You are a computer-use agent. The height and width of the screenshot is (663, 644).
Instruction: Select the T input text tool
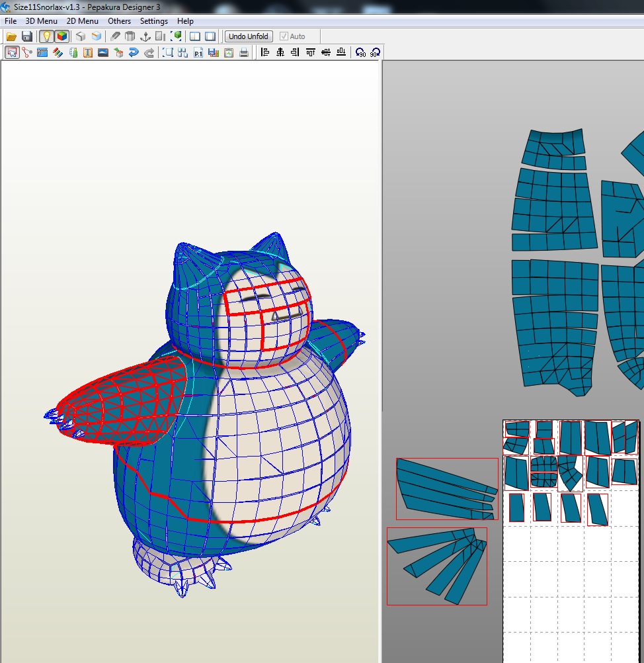pyautogui.click(x=88, y=52)
